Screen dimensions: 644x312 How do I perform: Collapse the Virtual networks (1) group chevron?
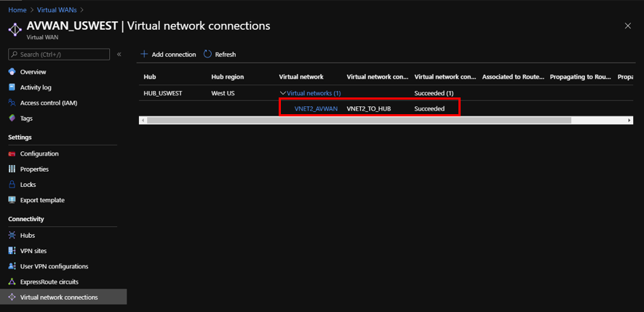(282, 93)
